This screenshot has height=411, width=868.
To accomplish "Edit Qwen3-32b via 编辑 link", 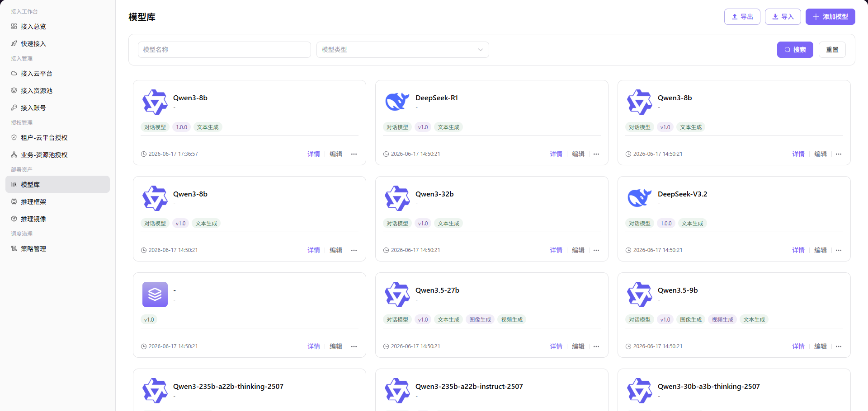I will pos(578,250).
